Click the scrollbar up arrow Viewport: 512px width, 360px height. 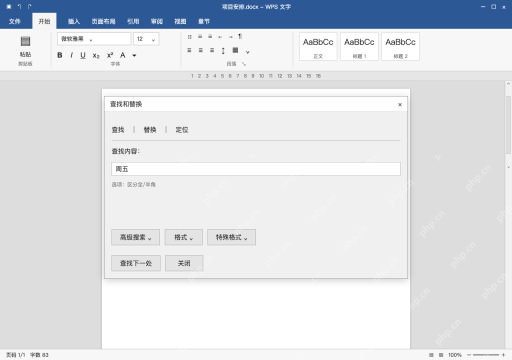(x=508, y=84)
